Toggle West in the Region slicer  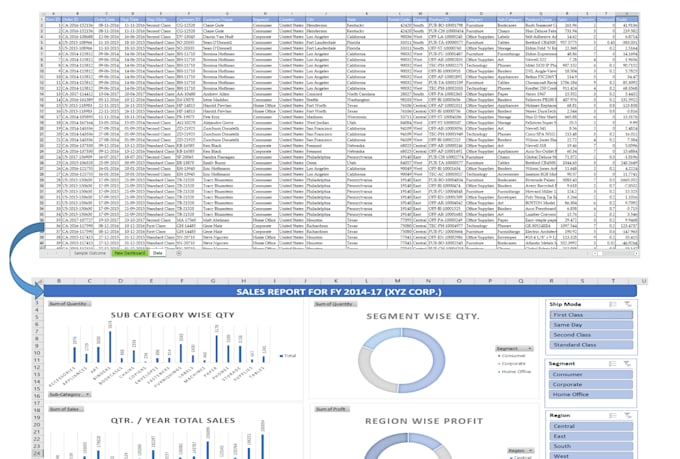tap(591, 456)
